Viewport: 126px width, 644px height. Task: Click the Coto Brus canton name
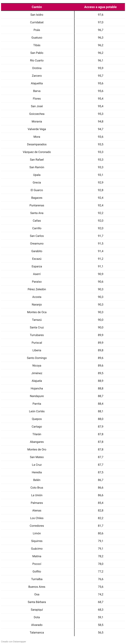coord(37,488)
